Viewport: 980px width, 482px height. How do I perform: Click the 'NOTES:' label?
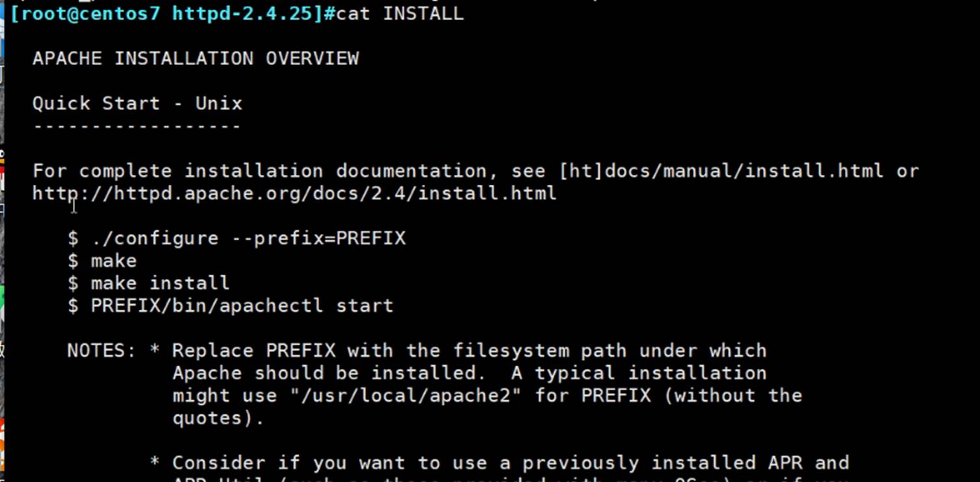[x=101, y=351]
